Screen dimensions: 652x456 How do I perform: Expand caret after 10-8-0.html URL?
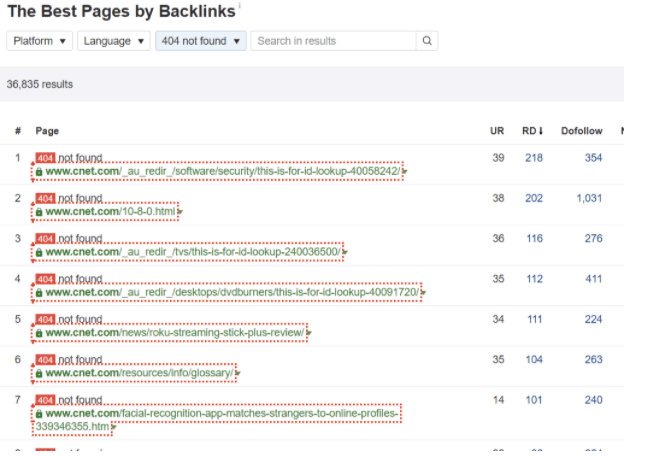tap(180, 212)
